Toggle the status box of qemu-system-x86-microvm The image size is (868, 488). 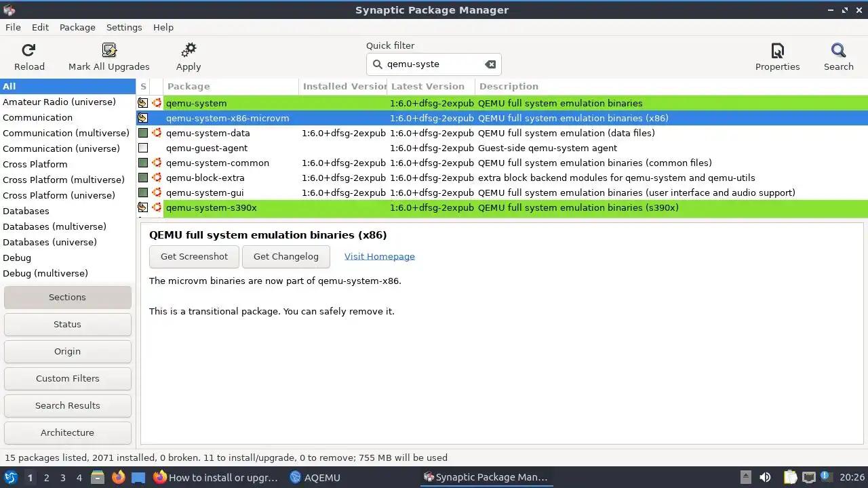pyautogui.click(x=143, y=118)
